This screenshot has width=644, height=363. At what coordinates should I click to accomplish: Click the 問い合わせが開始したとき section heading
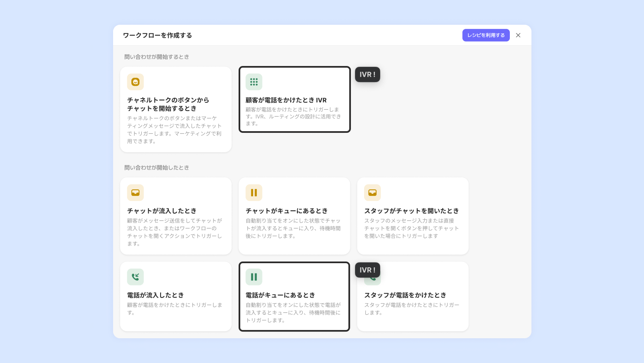point(156,167)
